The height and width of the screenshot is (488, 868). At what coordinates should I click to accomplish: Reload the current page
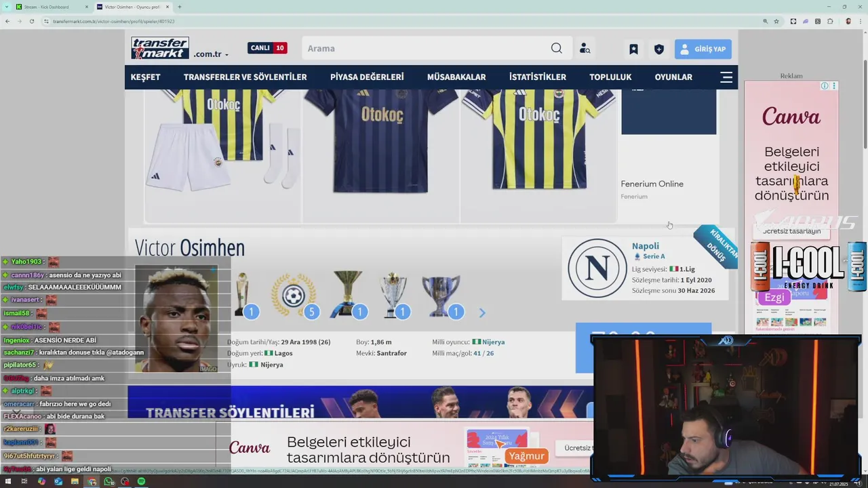pyautogui.click(x=32, y=21)
